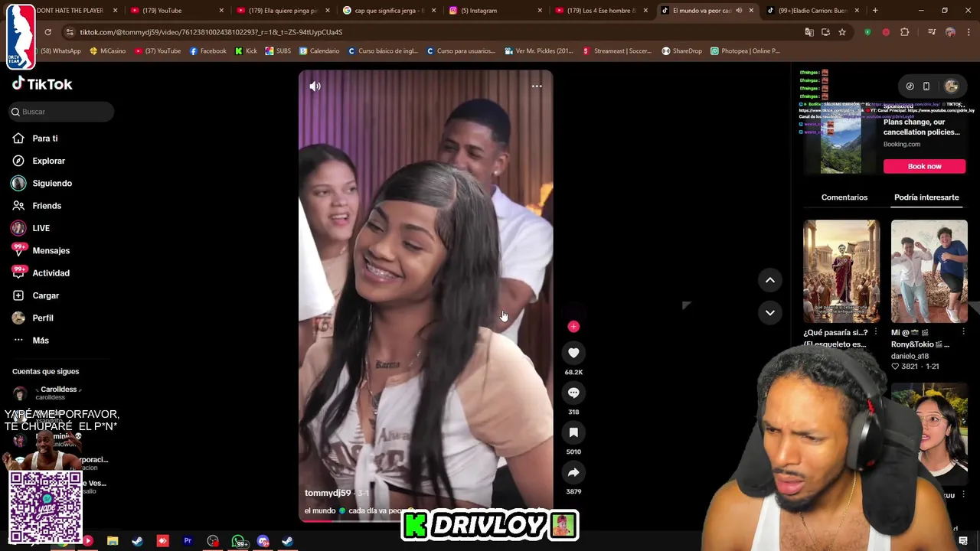This screenshot has width=980, height=551.
Task: Save the video using the bookmark icon
Action: [573, 432]
